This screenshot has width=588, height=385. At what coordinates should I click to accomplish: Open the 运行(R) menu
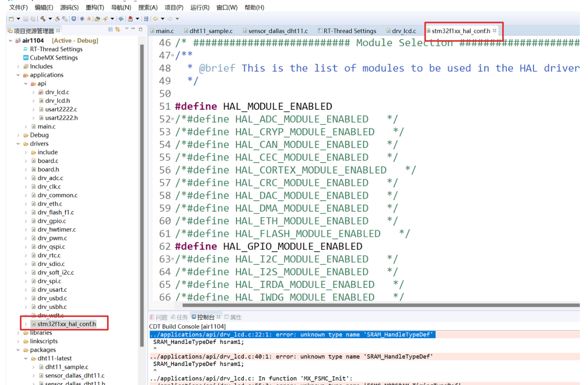[200, 8]
